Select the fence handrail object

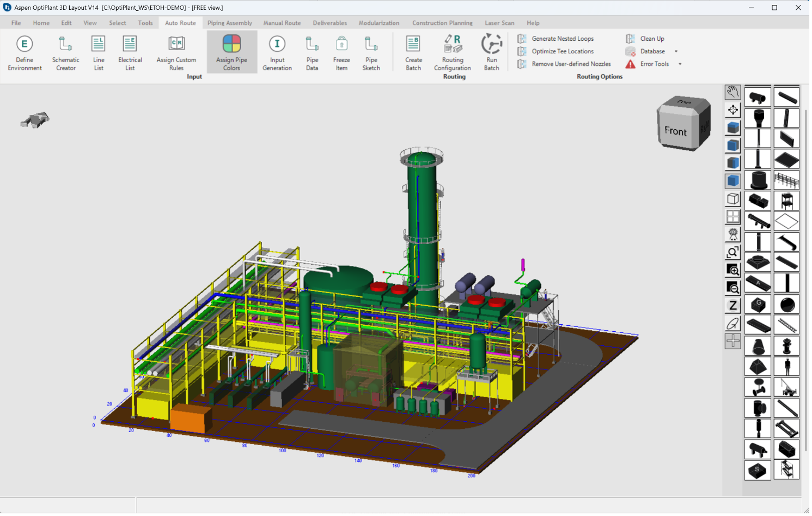coord(786,180)
